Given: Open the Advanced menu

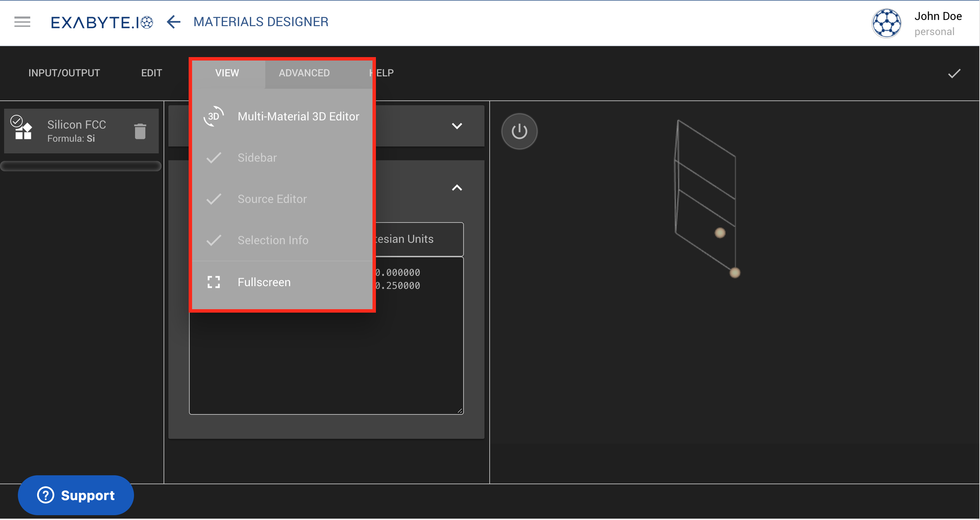Looking at the screenshot, I should (304, 73).
